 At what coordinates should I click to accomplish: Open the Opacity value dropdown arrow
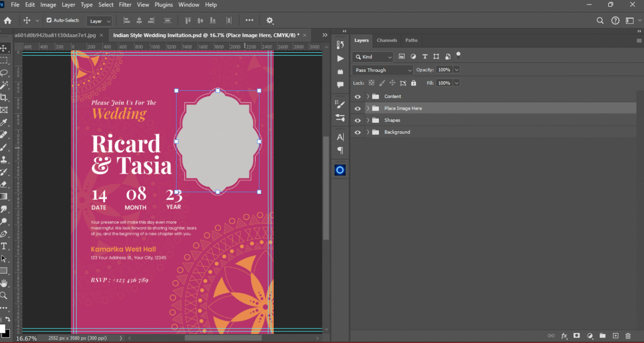click(x=456, y=70)
